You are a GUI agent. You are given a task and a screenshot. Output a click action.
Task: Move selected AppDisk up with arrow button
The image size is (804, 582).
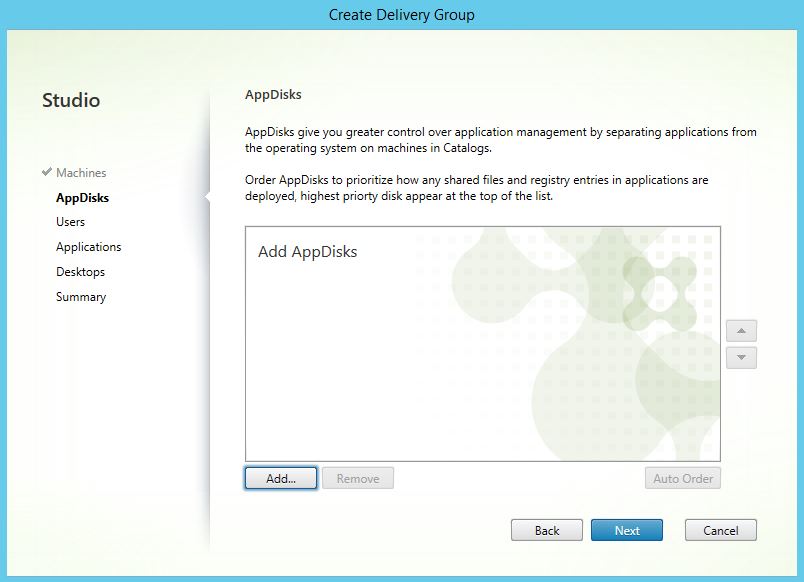[741, 331]
